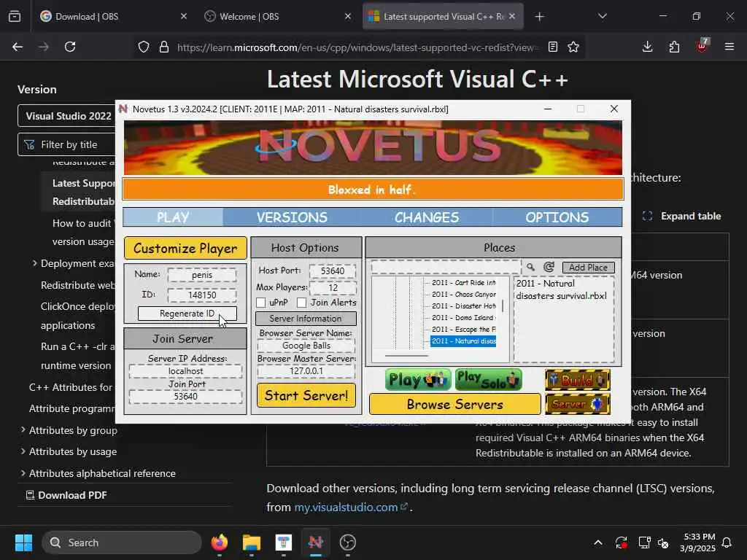Click the Browser Server Name field
The width and height of the screenshot is (747, 560).
306,345
